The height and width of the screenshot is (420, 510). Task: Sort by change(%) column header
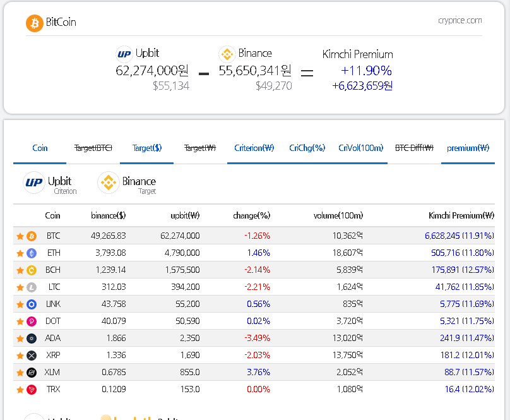click(x=252, y=215)
